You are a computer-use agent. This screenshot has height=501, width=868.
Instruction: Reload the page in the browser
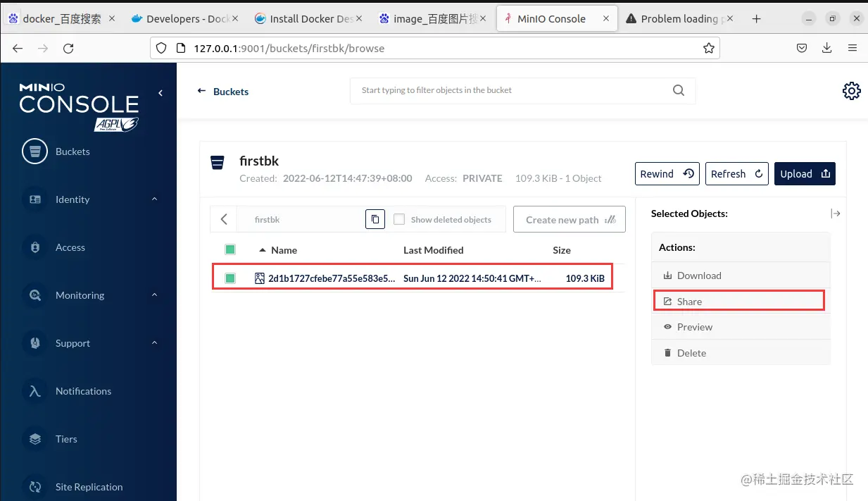68,49
